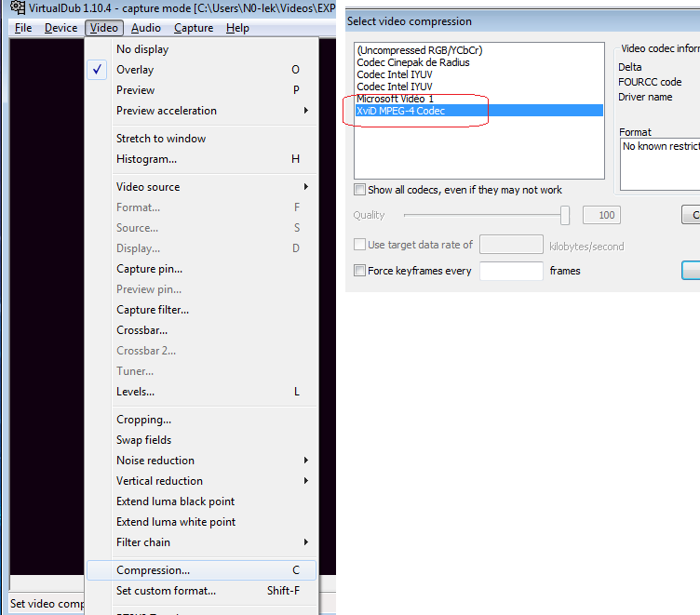Open the Capture pin dialog

pyautogui.click(x=201, y=269)
